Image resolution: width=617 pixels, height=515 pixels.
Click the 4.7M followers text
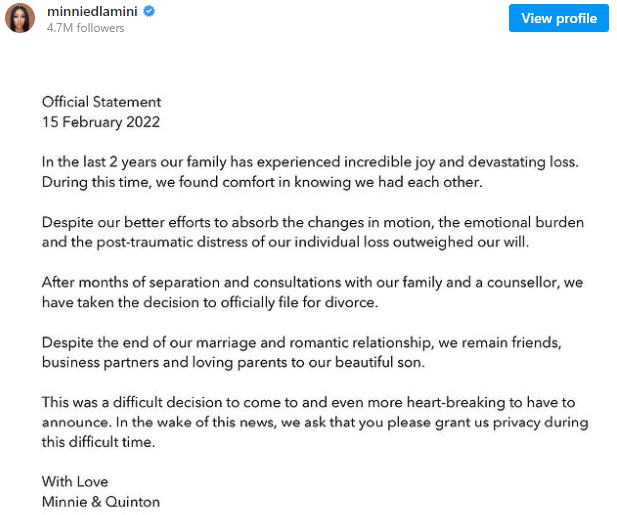click(85, 28)
